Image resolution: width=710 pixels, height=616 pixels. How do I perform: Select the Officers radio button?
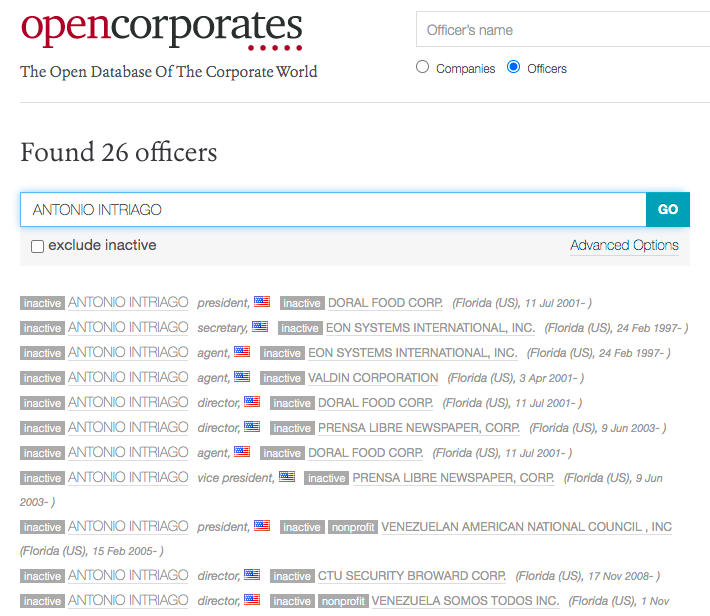[513, 67]
